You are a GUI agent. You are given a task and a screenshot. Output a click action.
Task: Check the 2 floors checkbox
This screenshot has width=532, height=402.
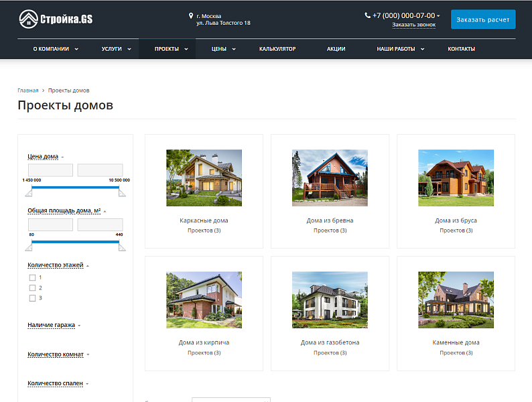(x=32, y=287)
